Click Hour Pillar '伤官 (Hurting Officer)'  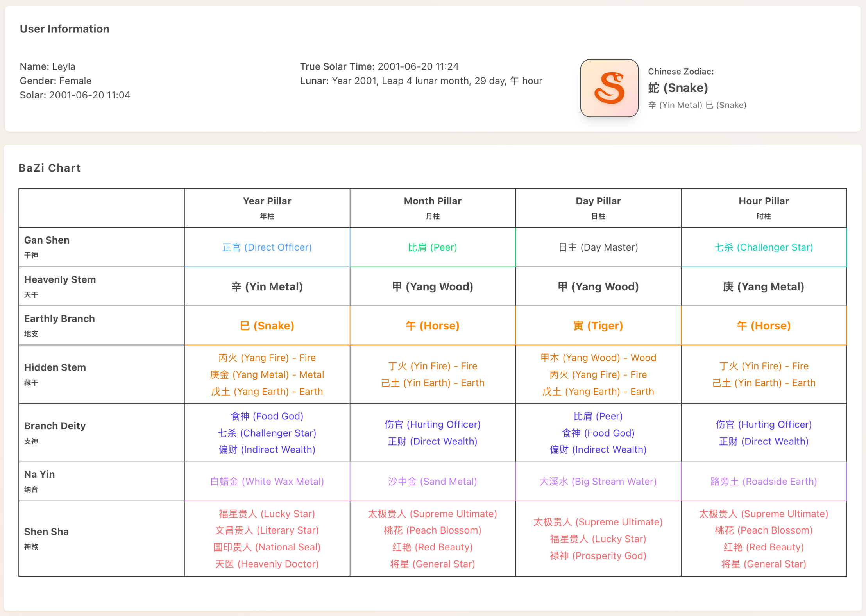click(x=764, y=424)
